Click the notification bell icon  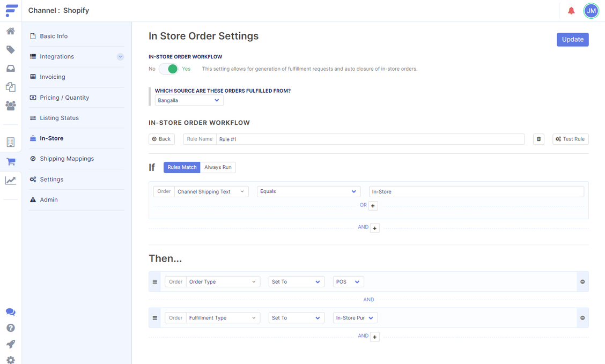click(571, 11)
